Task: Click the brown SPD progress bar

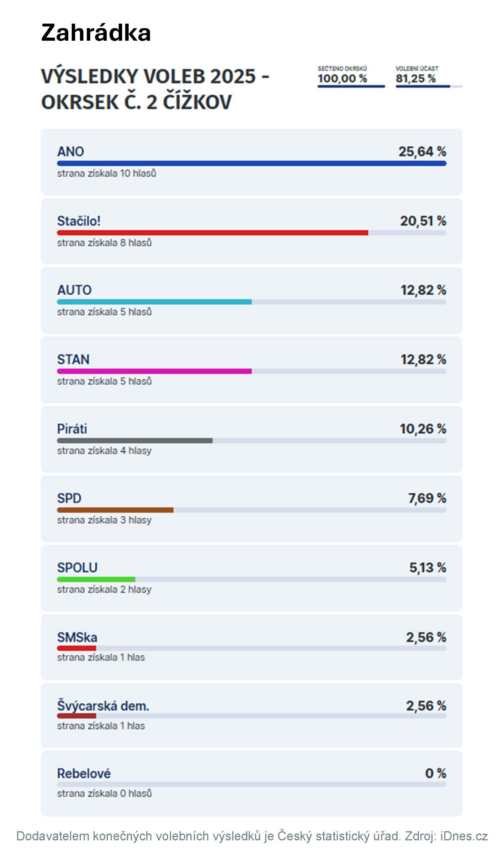Action: 115,510
